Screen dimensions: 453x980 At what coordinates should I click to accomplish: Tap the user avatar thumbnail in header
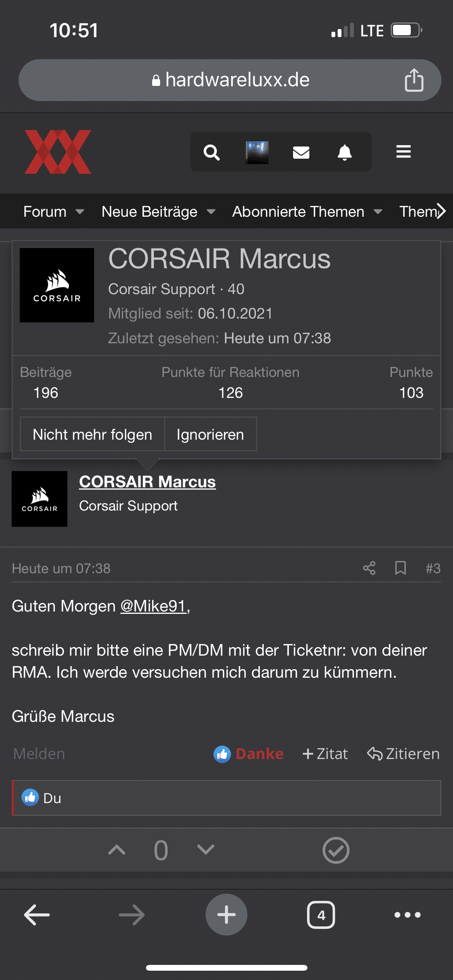257,152
